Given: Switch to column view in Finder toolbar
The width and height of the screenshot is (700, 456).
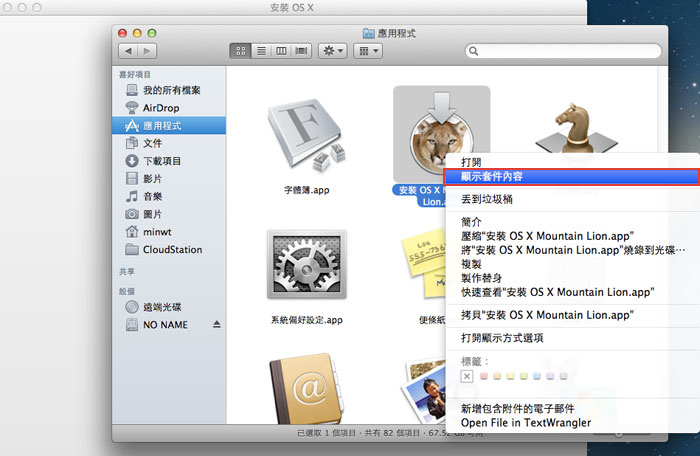Looking at the screenshot, I should pos(281,51).
